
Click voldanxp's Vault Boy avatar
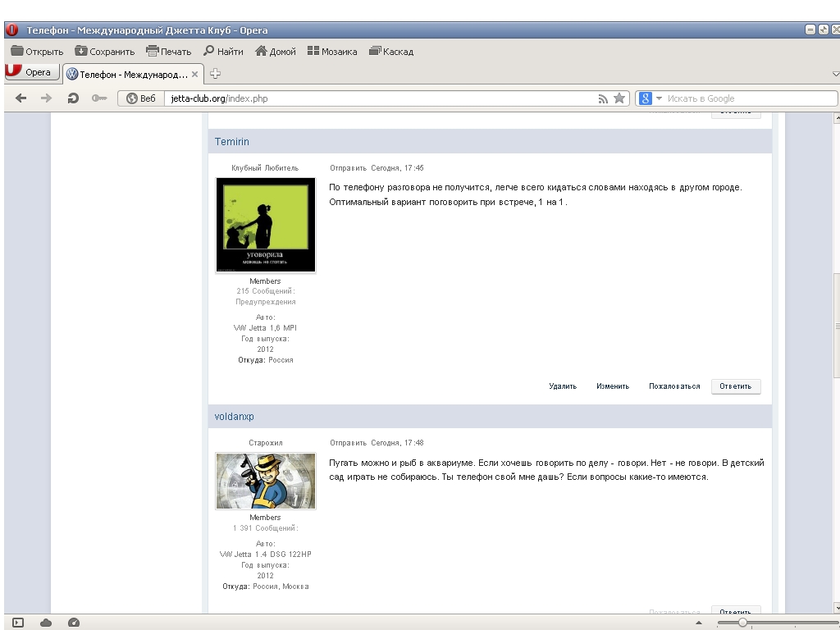[x=266, y=481]
